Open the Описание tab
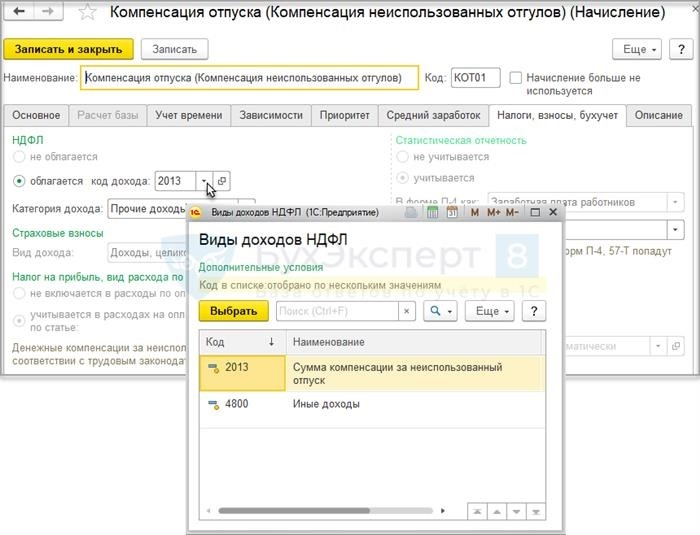700x535 pixels. coord(658,115)
